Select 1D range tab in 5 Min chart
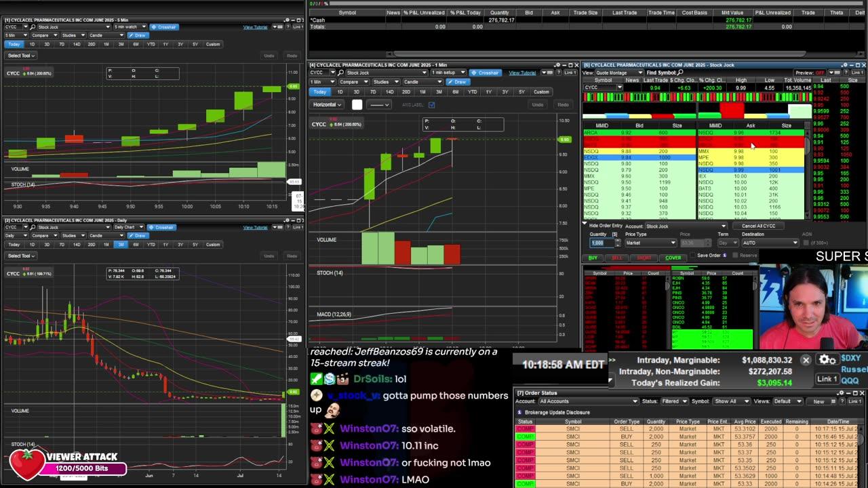The width and height of the screenshot is (868, 488). (32, 44)
